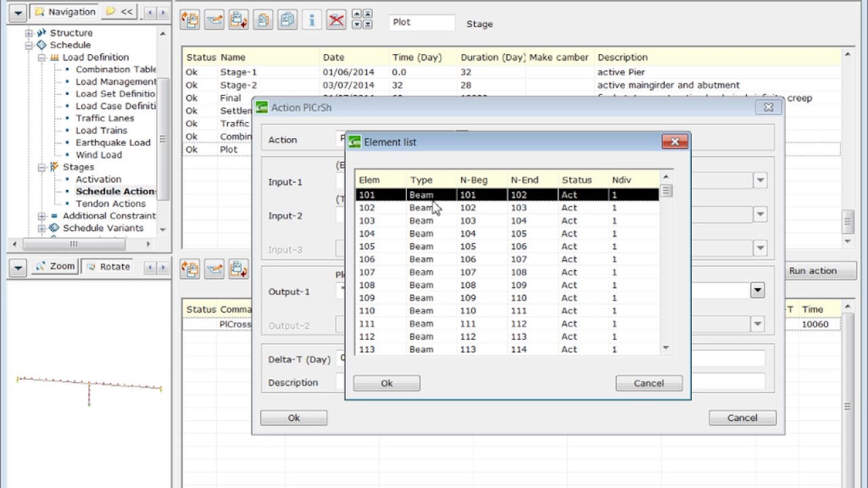Click the move-to-bottom arrow in the small arrow group

pyautogui.click(x=367, y=24)
